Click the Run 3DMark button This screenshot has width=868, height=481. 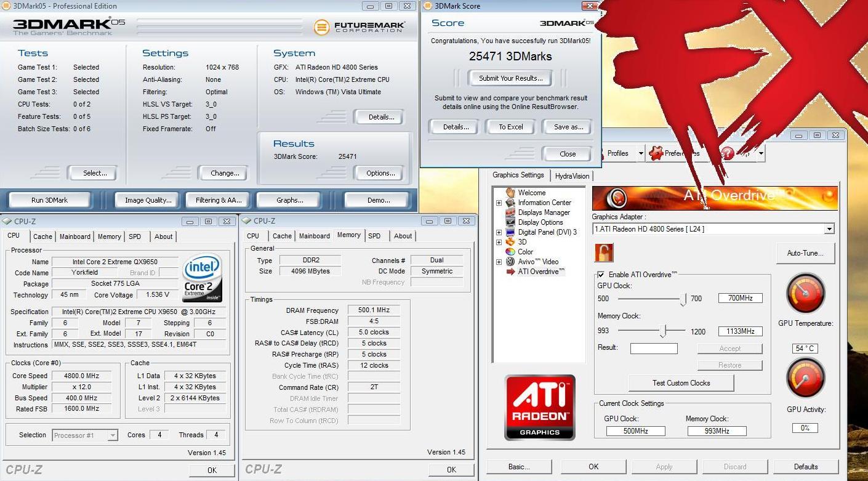point(49,200)
